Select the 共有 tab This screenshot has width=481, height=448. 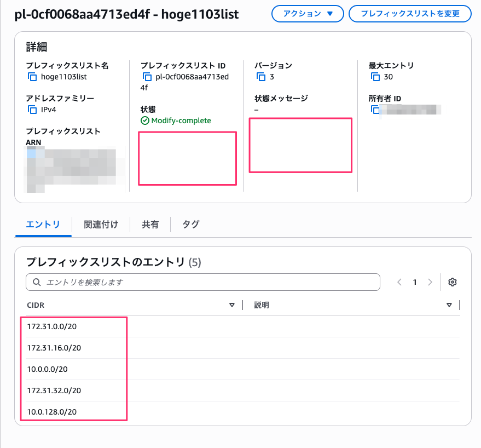pos(149,225)
